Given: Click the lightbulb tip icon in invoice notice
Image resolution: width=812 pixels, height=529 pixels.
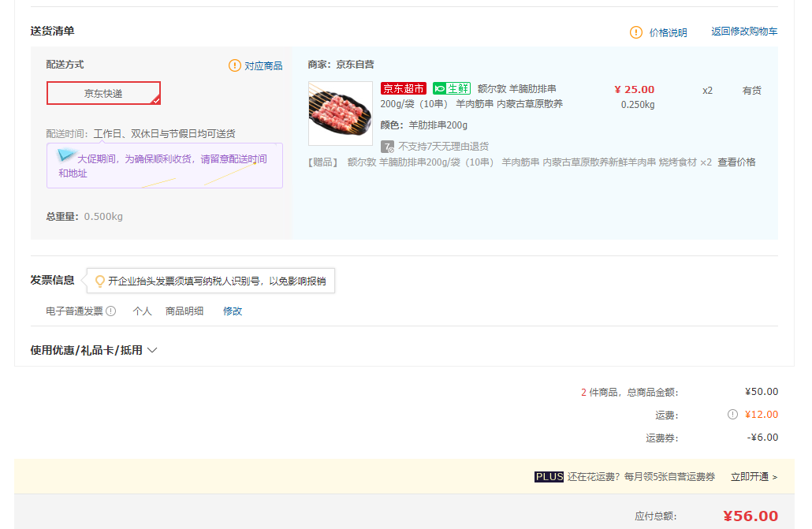Looking at the screenshot, I should tap(100, 281).
